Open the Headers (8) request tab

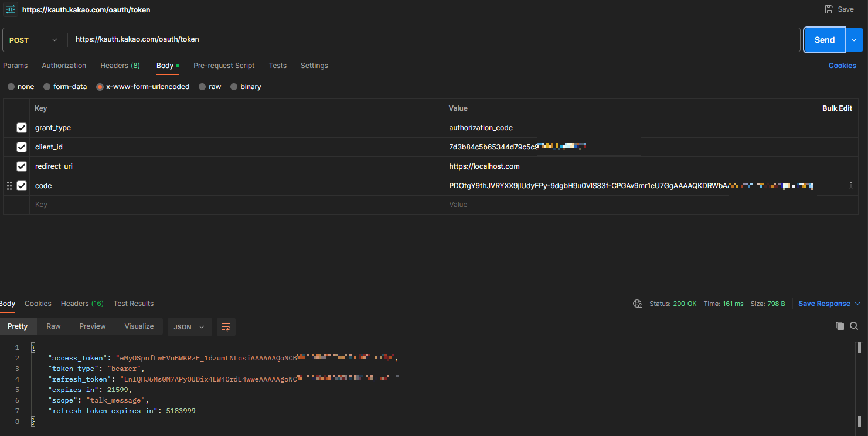pyautogui.click(x=120, y=66)
